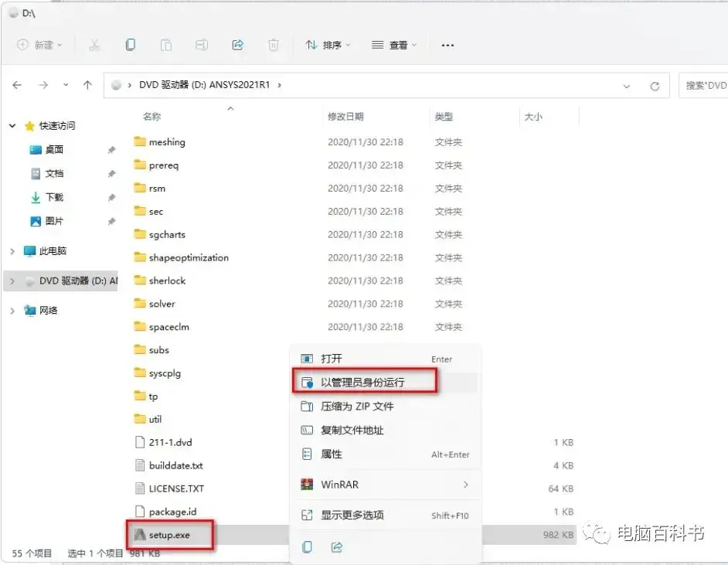728x565 pixels.
Task: Click the Copy icon in toolbar
Action: point(131,45)
